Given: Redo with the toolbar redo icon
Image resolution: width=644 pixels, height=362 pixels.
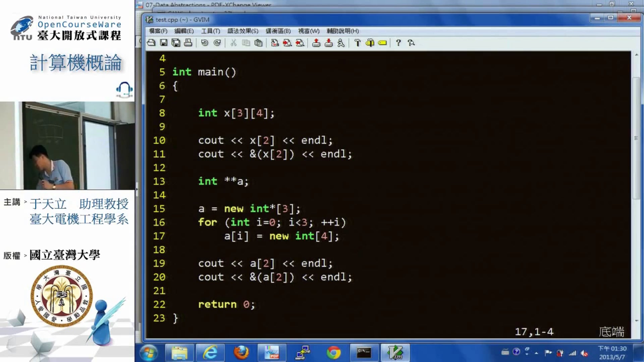Looking at the screenshot, I should tap(217, 43).
